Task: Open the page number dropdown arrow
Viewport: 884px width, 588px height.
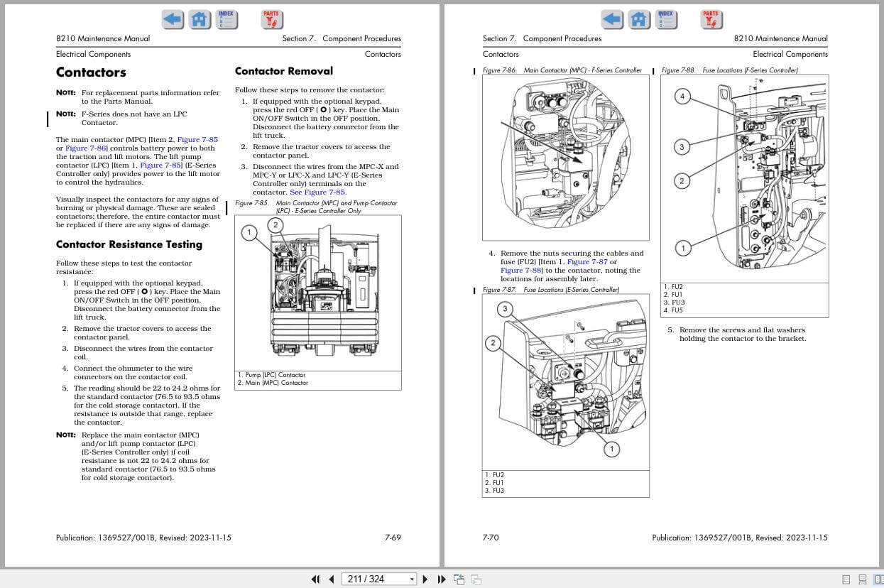Action: point(412,579)
